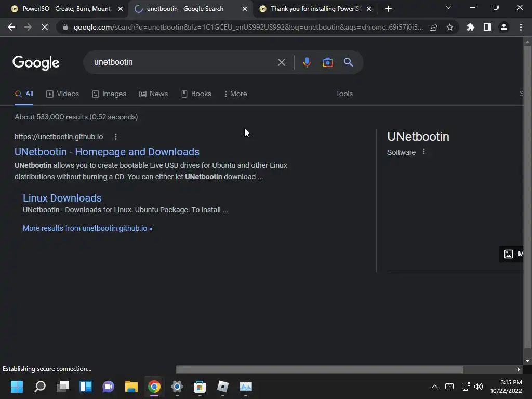Open more images button in knowledge panel
Viewport: 532px width, 399px height.
(x=512, y=254)
